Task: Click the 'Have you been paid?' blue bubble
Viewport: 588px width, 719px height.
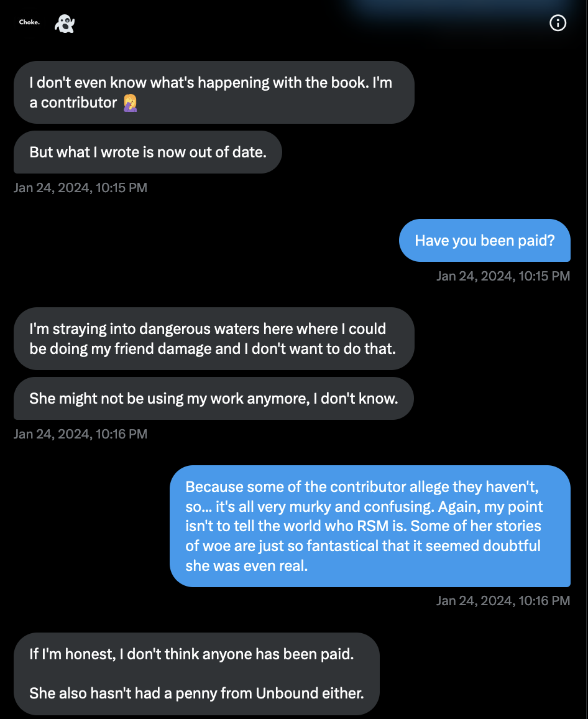Action: 484,240
